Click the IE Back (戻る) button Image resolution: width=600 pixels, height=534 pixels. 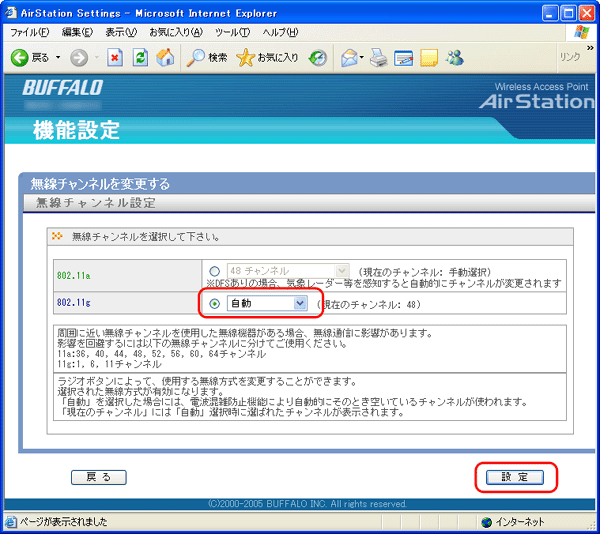(30, 58)
